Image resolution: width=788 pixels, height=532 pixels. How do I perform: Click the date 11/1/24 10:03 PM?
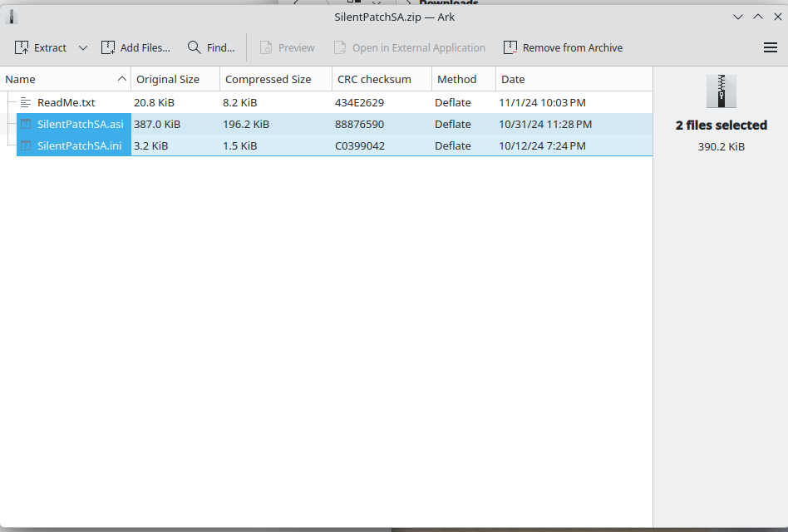[x=542, y=102]
